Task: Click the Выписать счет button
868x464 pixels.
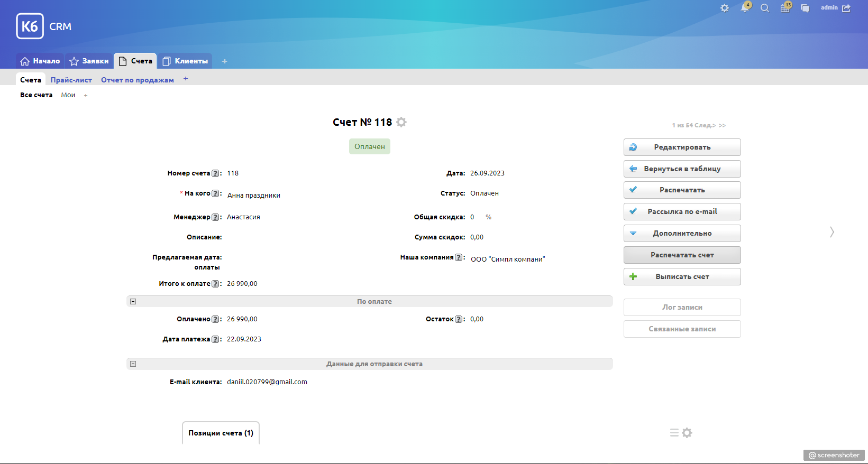Action: tap(682, 276)
